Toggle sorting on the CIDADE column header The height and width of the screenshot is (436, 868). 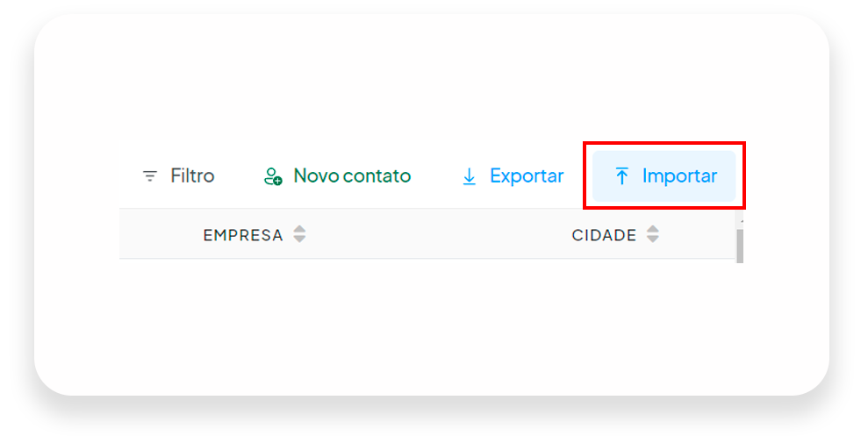click(x=604, y=235)
